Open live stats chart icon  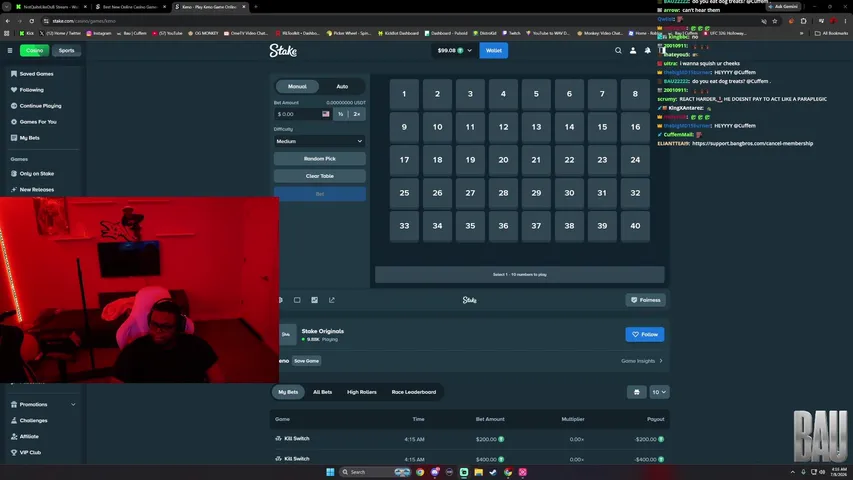tap(314, 300)
